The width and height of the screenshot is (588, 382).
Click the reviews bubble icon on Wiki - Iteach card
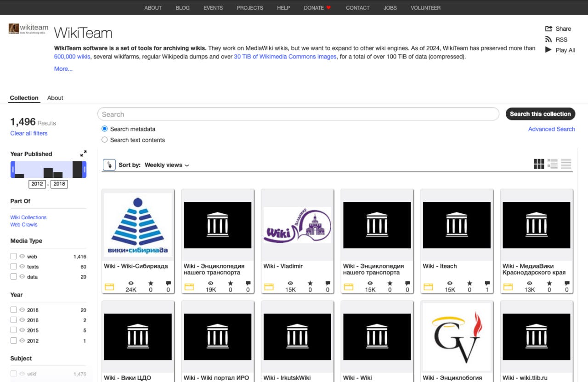coord(487,284)
